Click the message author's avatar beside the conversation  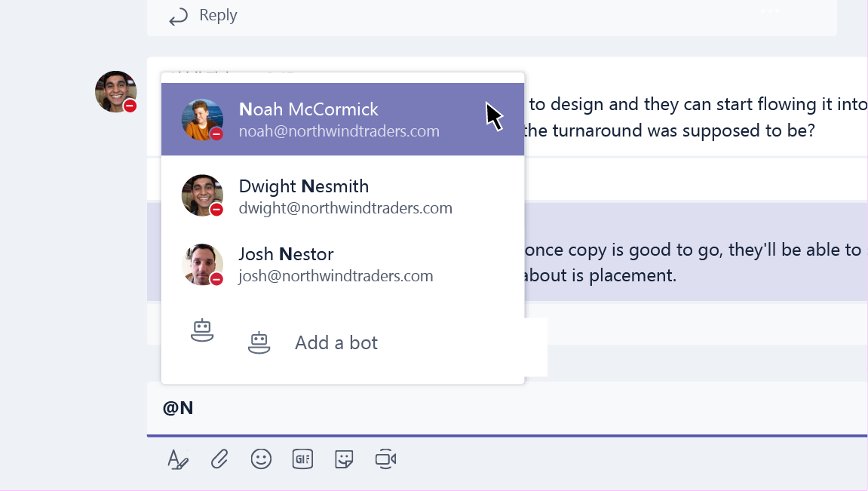click(x=115, y=92)
